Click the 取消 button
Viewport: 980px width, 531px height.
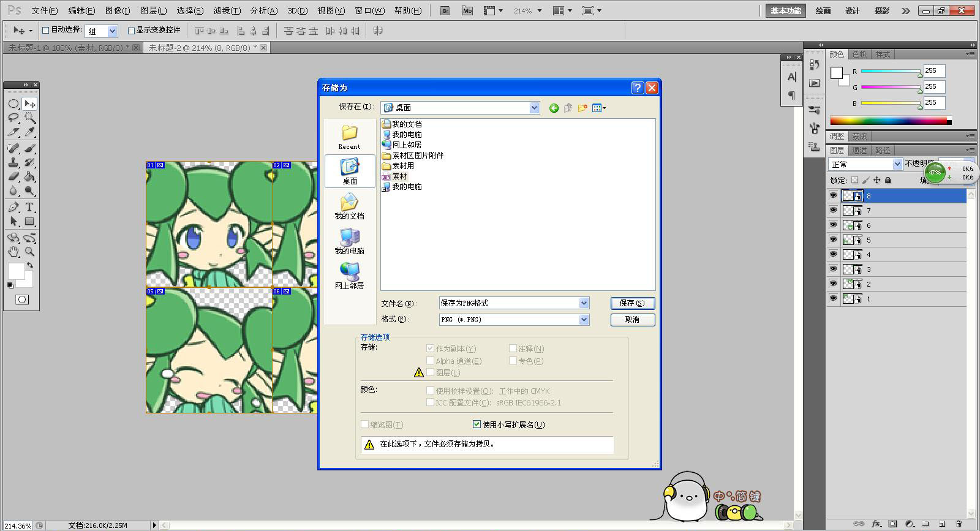pyautogui.click(x=633, y=320)
